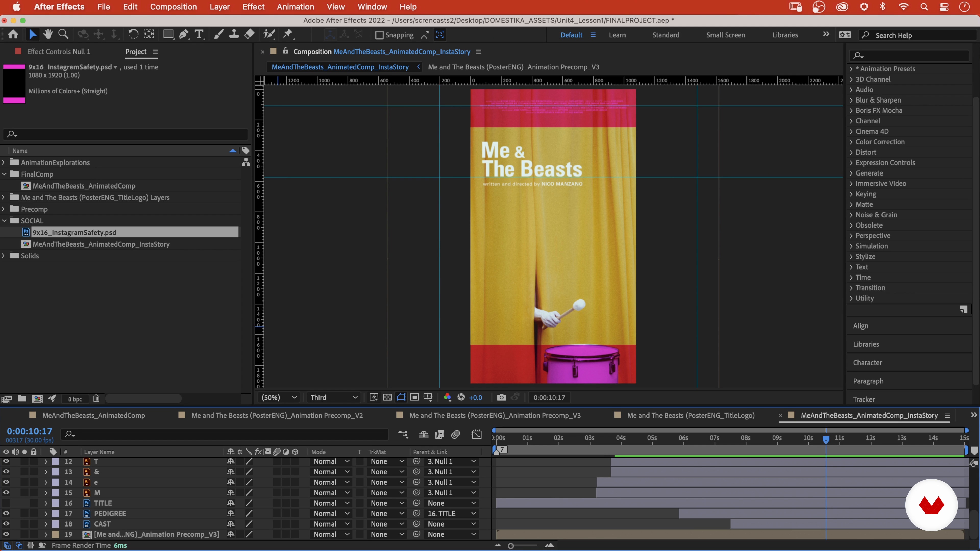Expand the Solids folder

pyautogui.click(x=4, y=256)
